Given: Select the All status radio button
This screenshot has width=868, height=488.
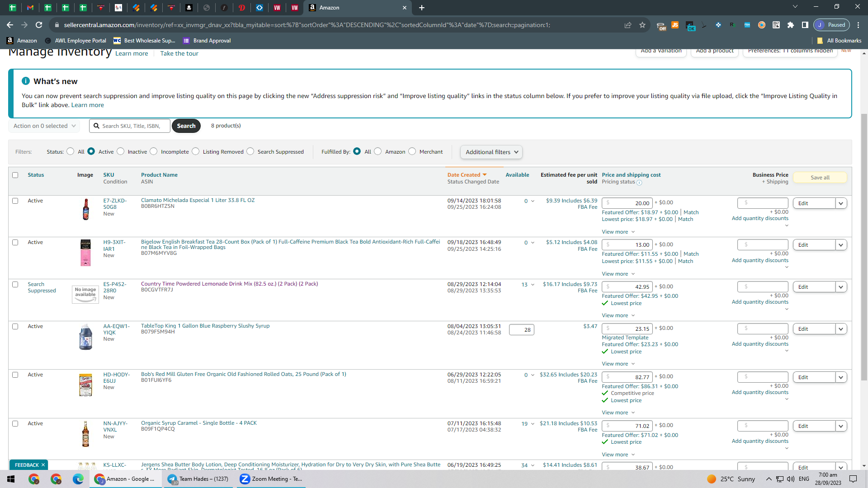Looking at the screenshot, I should tap(70, 151).
